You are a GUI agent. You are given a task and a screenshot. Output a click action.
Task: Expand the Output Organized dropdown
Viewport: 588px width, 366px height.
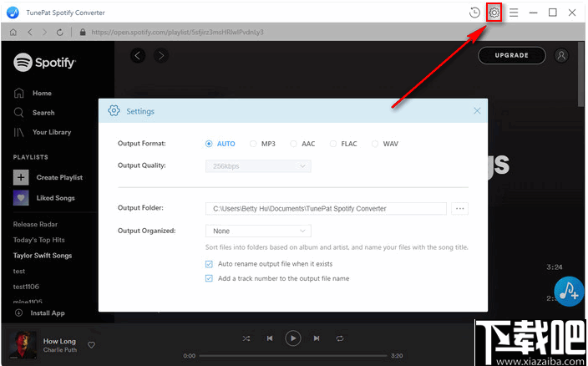tap(258, 231)
